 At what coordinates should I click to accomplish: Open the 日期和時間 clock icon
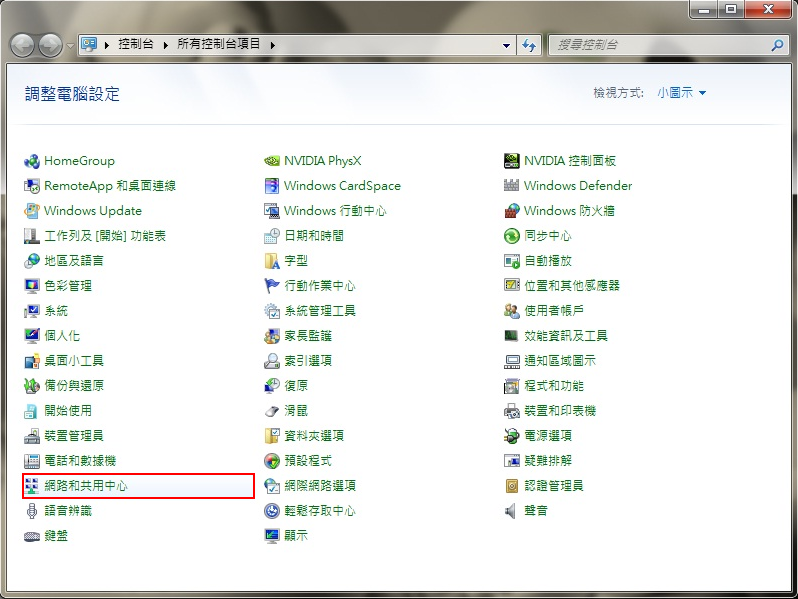pyautogui.click(x=272, y=236)
